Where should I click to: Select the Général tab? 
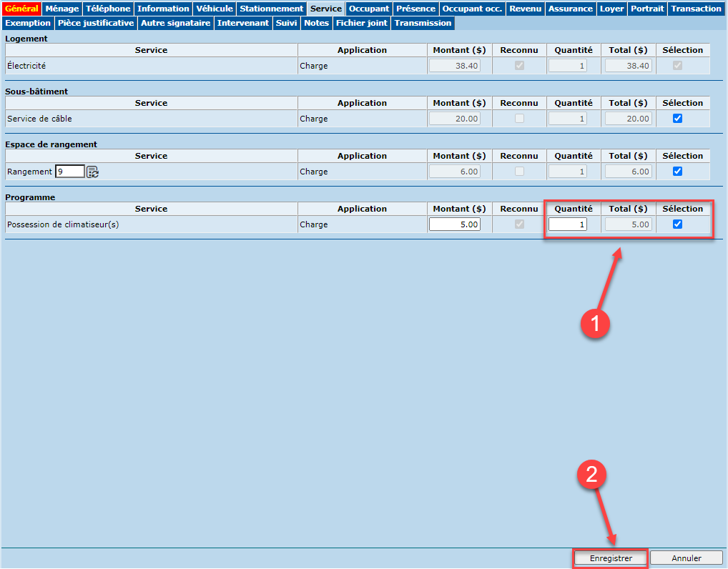point(21,9)
